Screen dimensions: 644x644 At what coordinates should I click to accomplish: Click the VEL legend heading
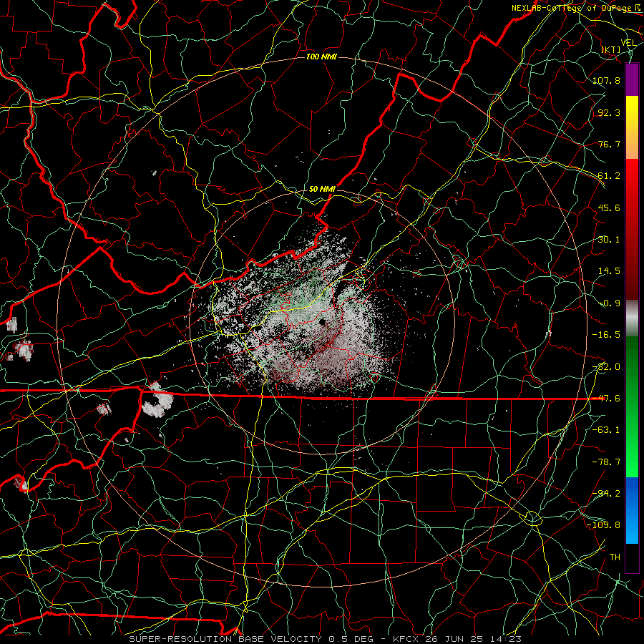pyautogui.click(x=629, y=43)
